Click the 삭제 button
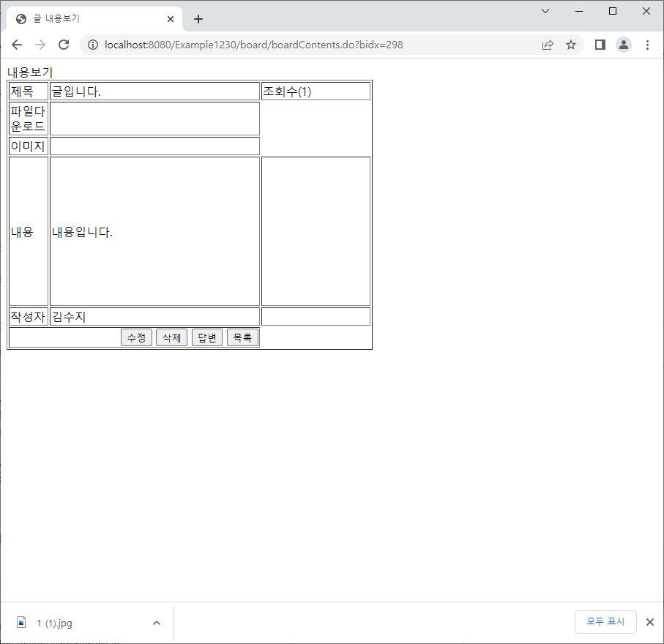Screen dimensions: 664x644 point(171,338)
